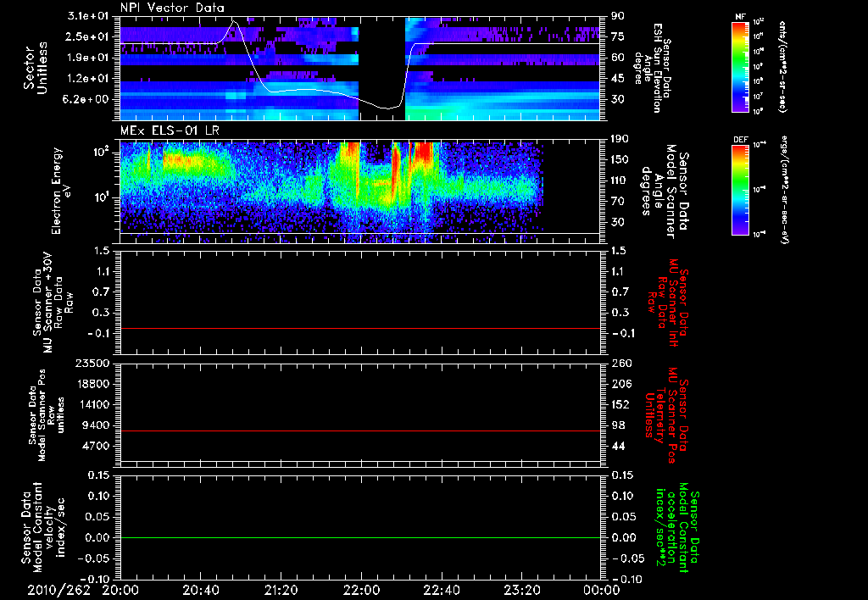Click the red line in Scanner Pos panel

pyautogui.click(x=360, y=431)
